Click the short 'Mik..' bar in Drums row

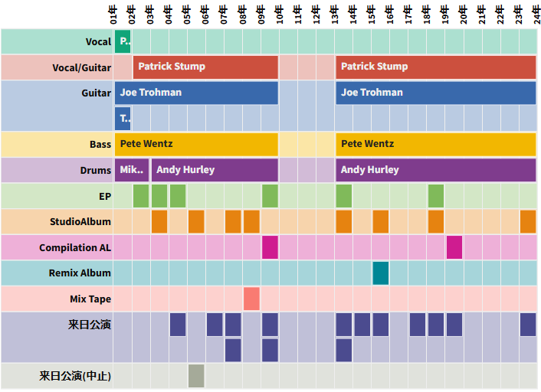[x=131, y=170]
